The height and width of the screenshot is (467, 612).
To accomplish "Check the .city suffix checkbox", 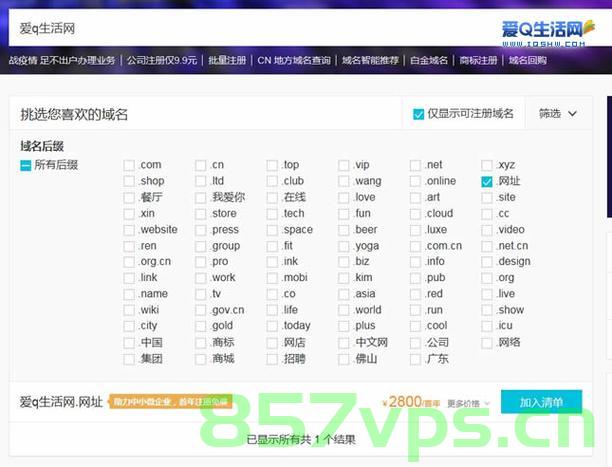I will (129, 326).
